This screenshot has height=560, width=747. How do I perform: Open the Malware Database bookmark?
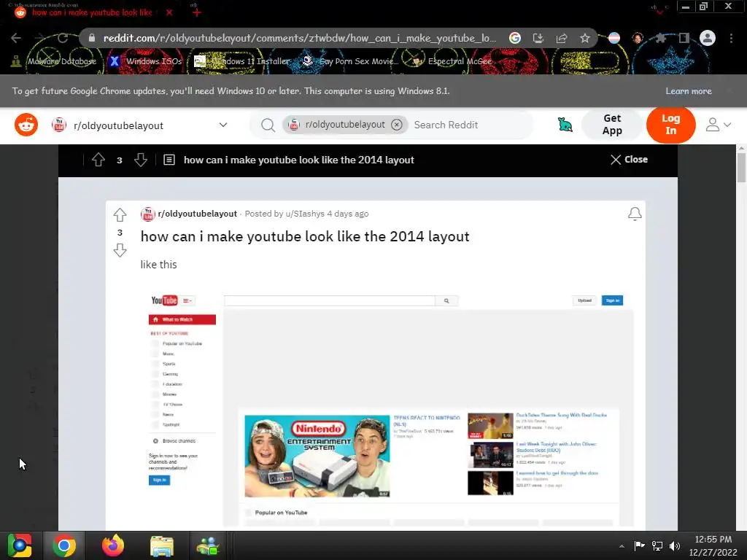coord(54,61)
